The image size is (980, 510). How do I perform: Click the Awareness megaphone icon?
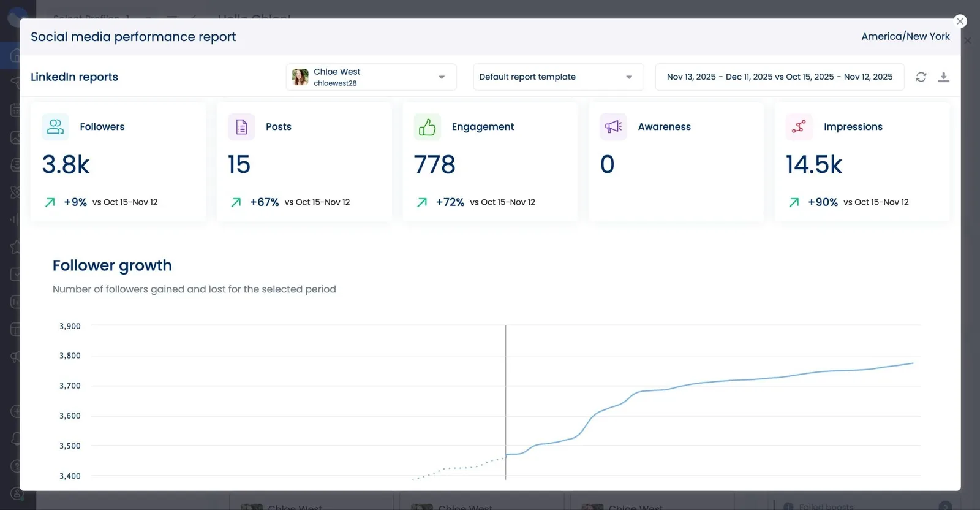[x=613, y=127]
